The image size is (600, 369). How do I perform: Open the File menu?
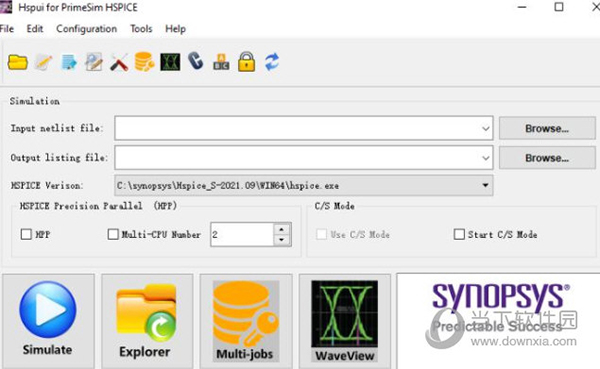click(7, 29)
